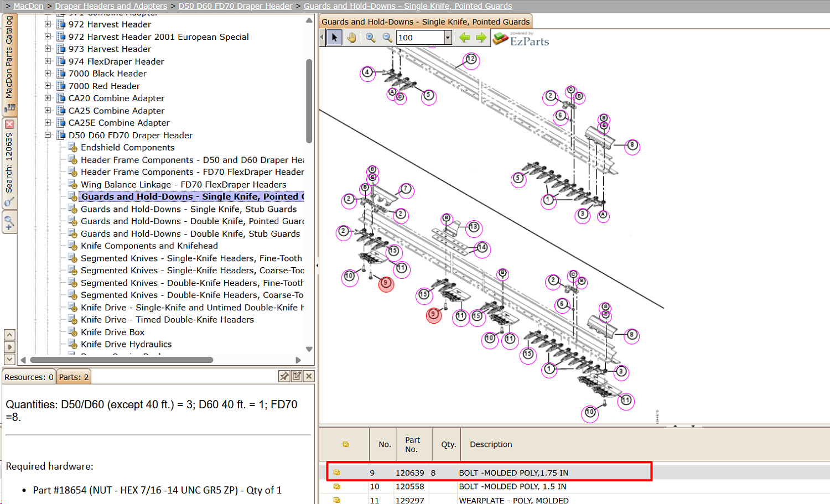This screenshot has width=830, height=504.
Task: Click the zoom in magnifier icon
Action: [x=370, y=38]
